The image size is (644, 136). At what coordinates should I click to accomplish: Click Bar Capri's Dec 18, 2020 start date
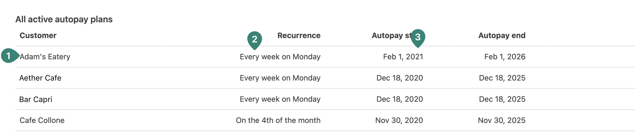click(399, 99)
